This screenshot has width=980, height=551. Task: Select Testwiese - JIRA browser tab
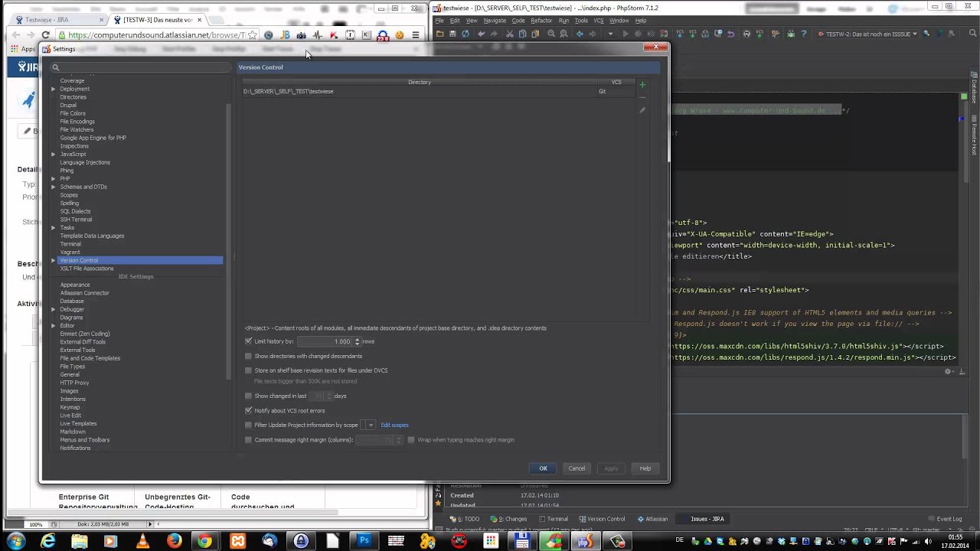click(57, 20)
